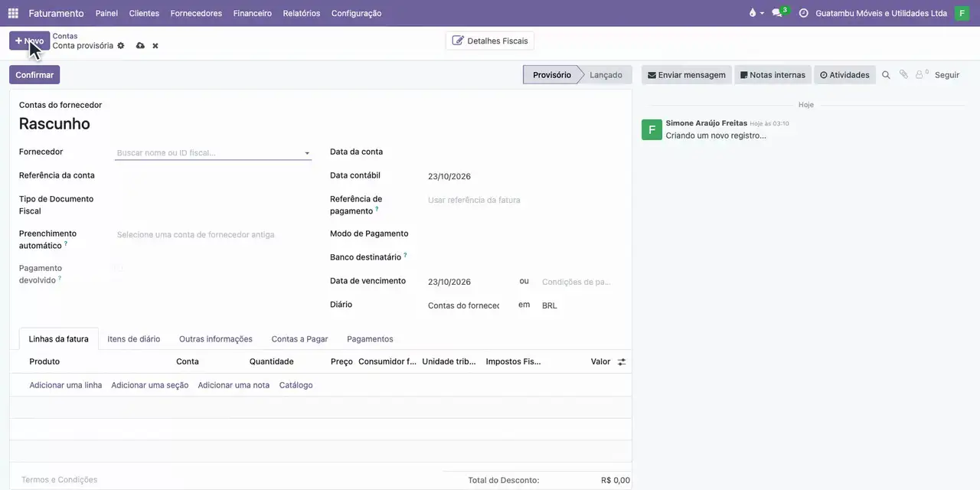
Task: Select the Linhas da fatura tab
Action: (58, 339)
